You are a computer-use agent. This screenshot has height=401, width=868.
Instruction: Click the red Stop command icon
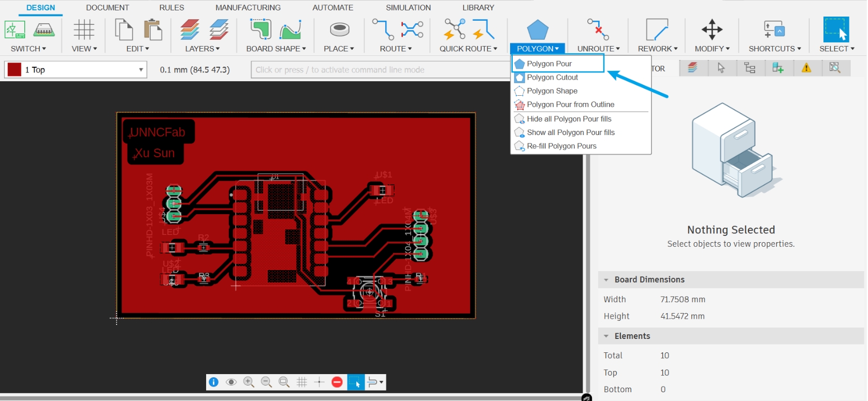[337, 382]
